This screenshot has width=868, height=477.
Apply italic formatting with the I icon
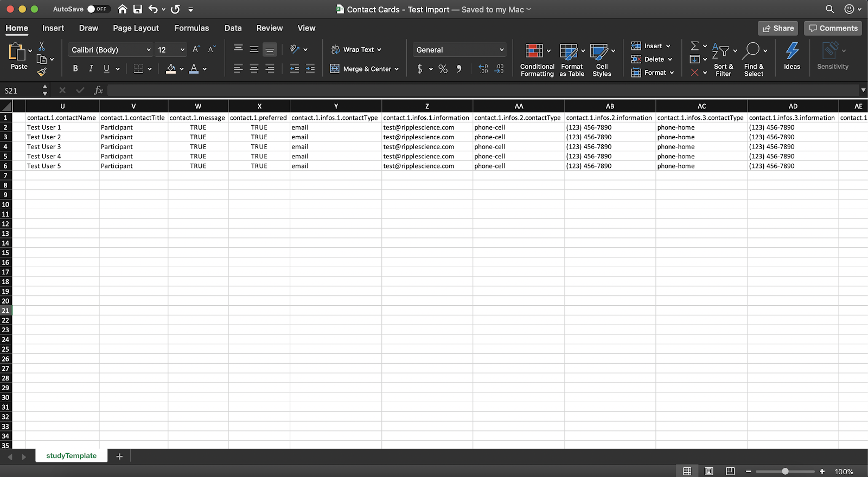coord(91,69)
